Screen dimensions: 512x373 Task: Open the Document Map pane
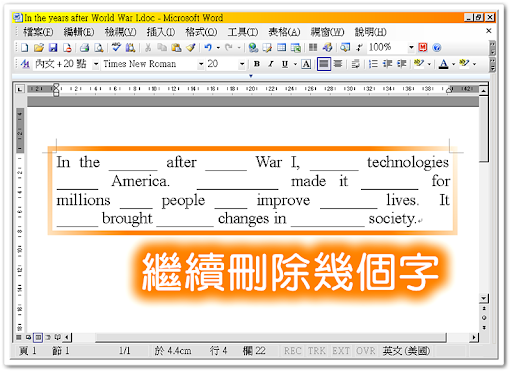click(x=345, y=48)
